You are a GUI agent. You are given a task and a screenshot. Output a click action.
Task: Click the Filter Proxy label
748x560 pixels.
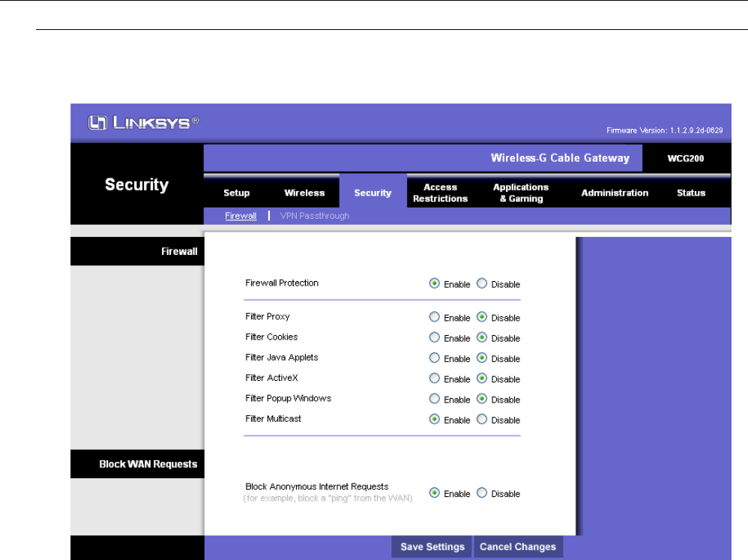point(267,316)
